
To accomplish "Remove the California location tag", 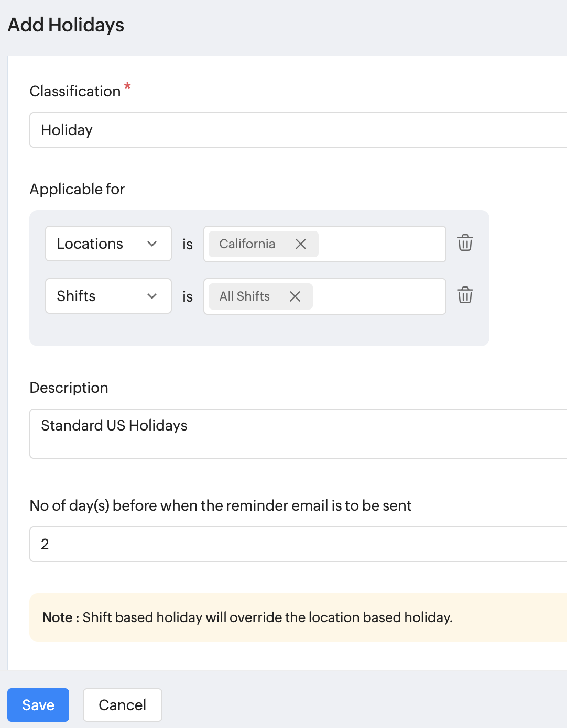I will point(301,244).
